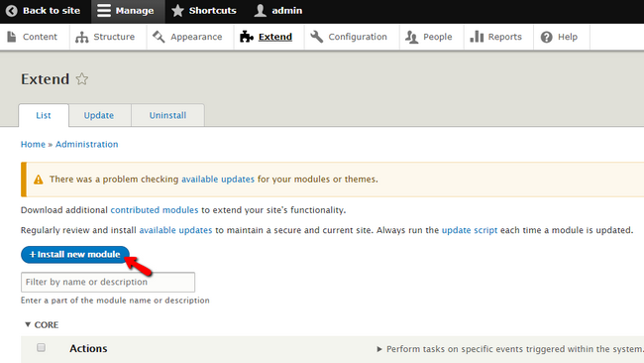Image resolution: width=644 pixels, height=363 pixels.
Task: Click Install new module button
Action: pyautogui.click(x=75, y=255)
